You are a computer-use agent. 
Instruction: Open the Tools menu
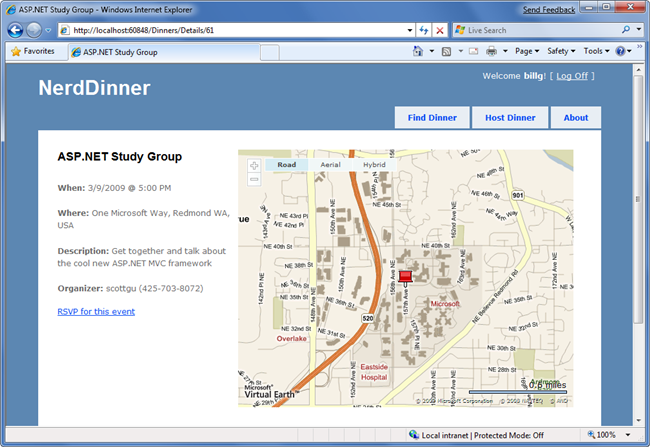pos(597,51)
